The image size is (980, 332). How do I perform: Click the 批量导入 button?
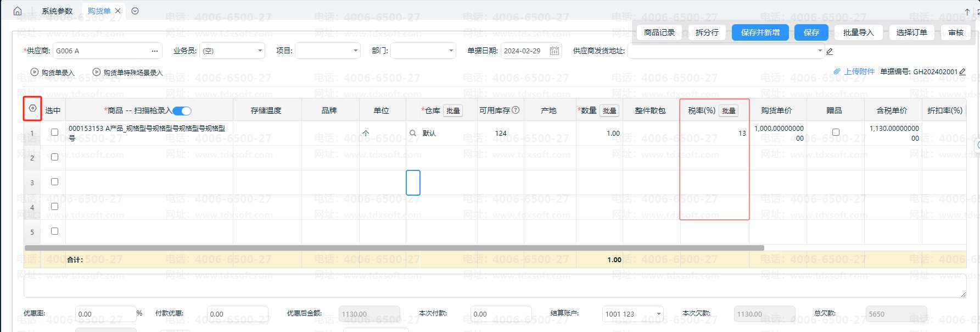pyautogui.click(x=858, y=32)
